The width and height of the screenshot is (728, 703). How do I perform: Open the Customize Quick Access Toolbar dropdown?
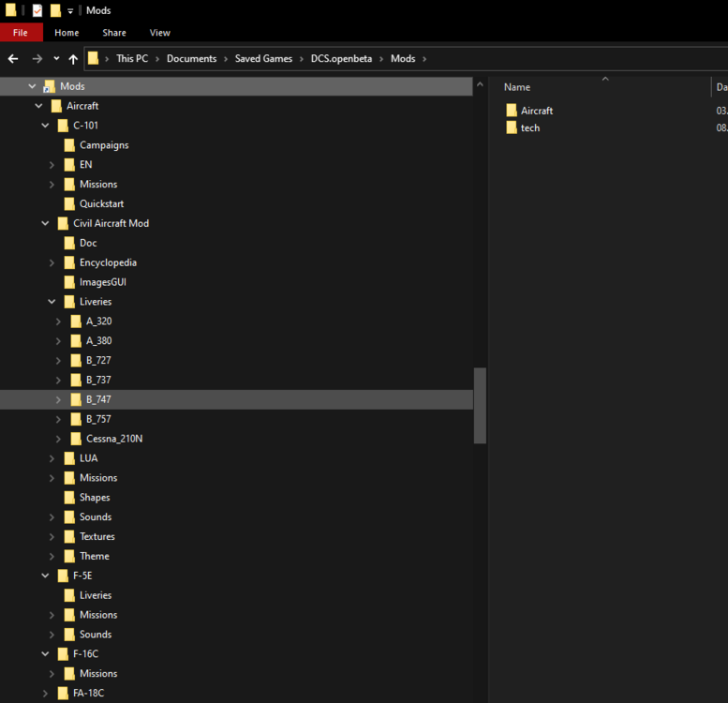(x=70, y=10)
